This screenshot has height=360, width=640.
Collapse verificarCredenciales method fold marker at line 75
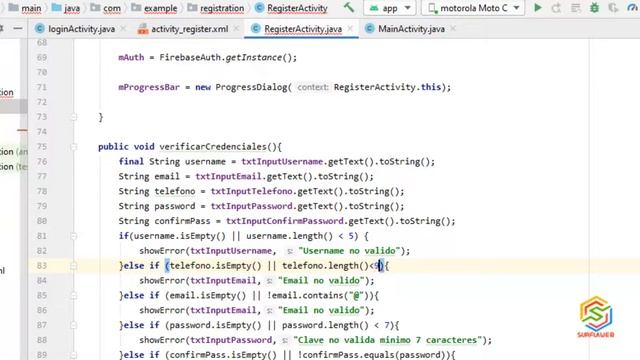coord(73,147)
